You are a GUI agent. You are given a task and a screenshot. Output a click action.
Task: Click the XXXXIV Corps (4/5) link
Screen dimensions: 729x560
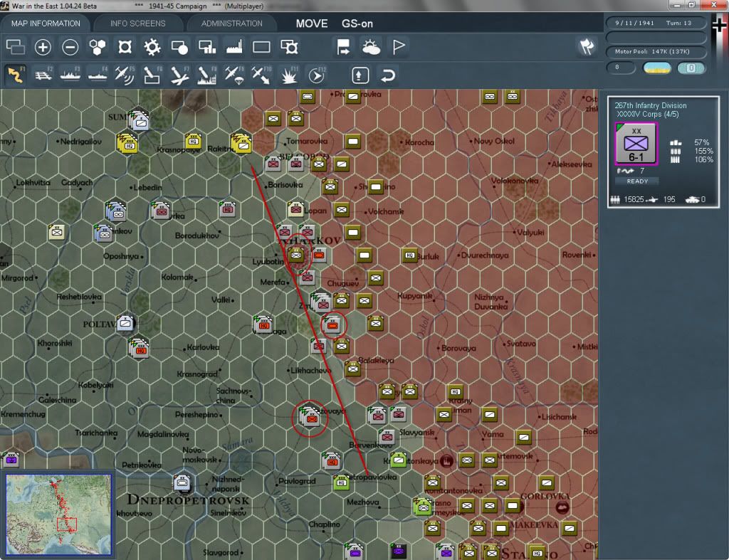[647, 115]
